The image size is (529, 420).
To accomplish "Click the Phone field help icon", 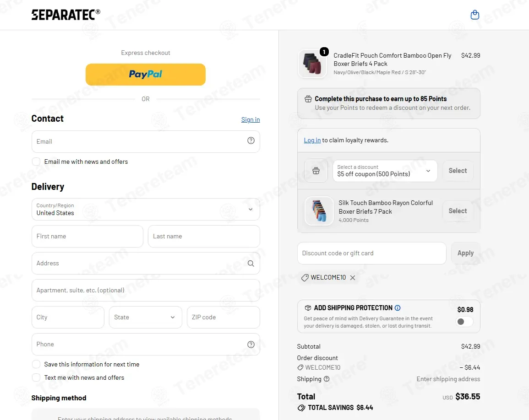I will (x=251, y=345).
